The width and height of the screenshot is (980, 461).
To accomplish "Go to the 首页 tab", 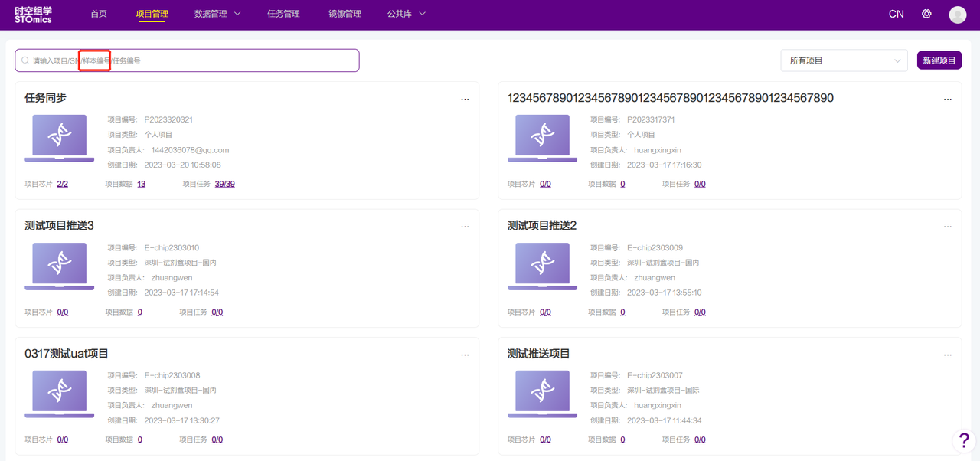I will (99, 15).
